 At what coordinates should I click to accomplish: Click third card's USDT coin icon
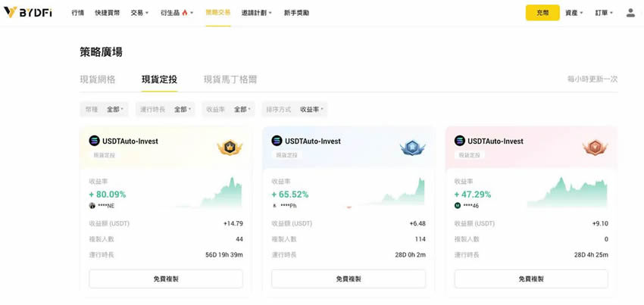[x=460, y=141]
